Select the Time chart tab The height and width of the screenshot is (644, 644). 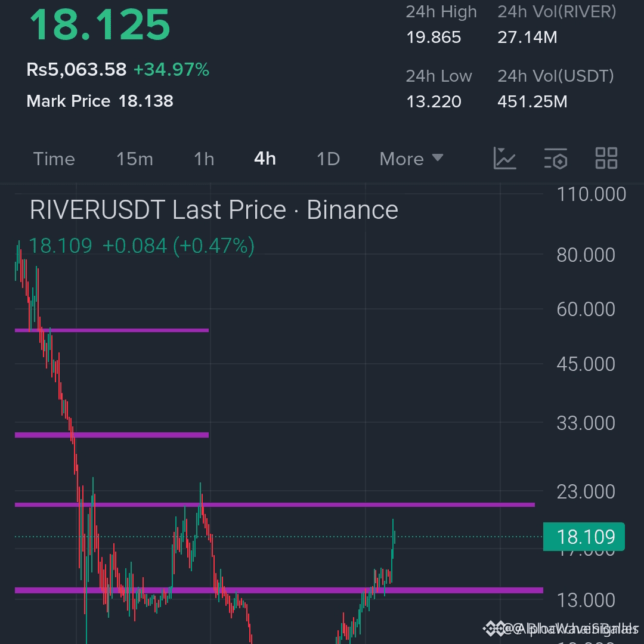click(x=54, y=159)
